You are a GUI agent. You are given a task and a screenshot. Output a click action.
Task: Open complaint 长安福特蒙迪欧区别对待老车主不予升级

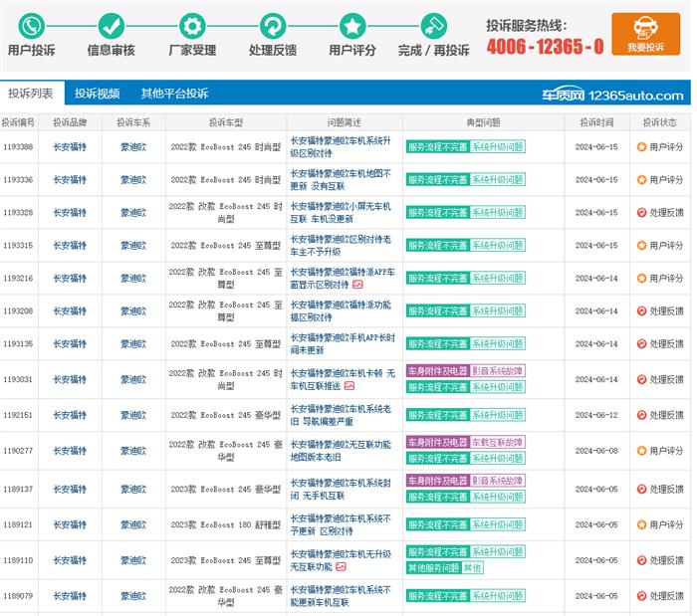point(341,245)
